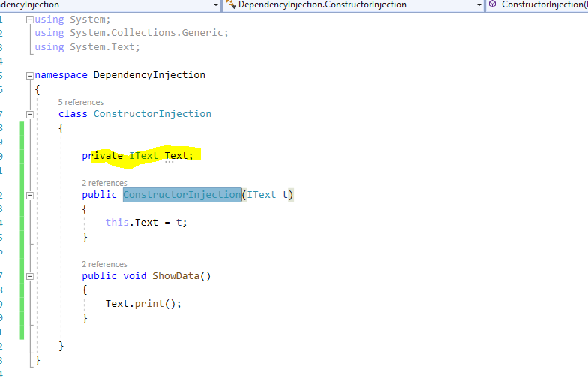The image size is (588, 387).
Task: Click the IText parameter type in constructor
Action: coord(261,195)
